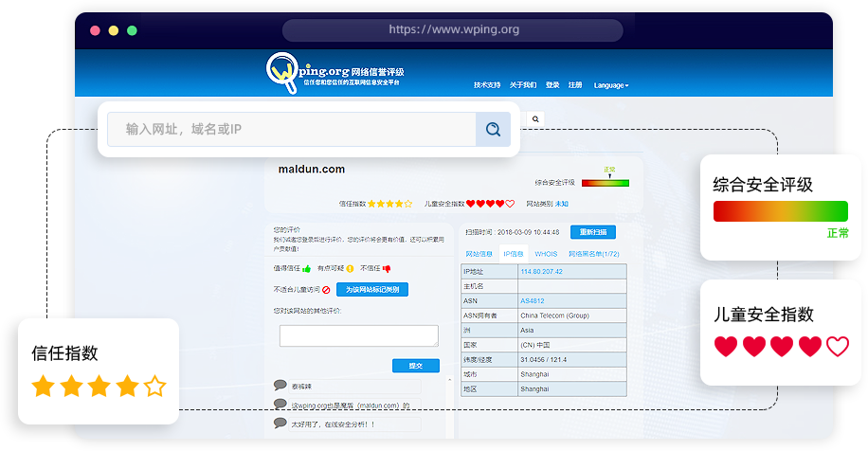Click the yellow exclamation icon next to 有点可疑

pos(350,268)
